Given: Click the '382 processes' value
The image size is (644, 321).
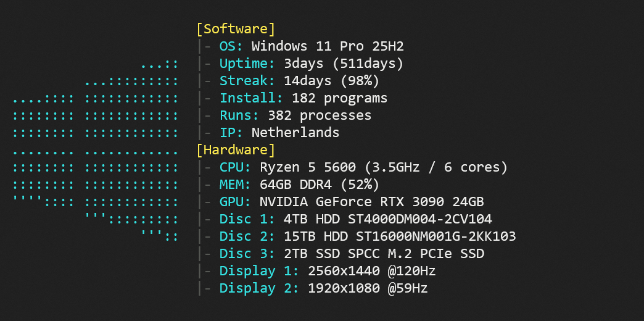Looking at the screenshot, I should tap(320, 116).
